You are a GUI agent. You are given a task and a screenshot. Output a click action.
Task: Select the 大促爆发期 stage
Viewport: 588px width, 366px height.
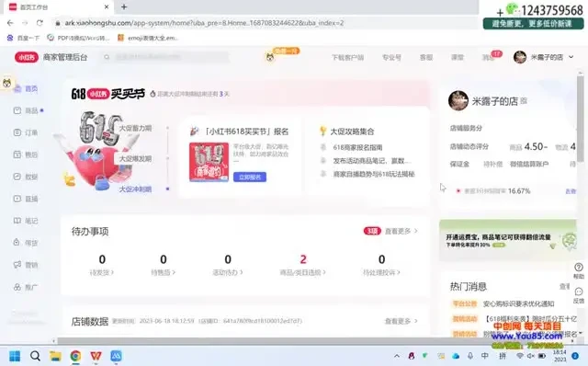[135, 158]
